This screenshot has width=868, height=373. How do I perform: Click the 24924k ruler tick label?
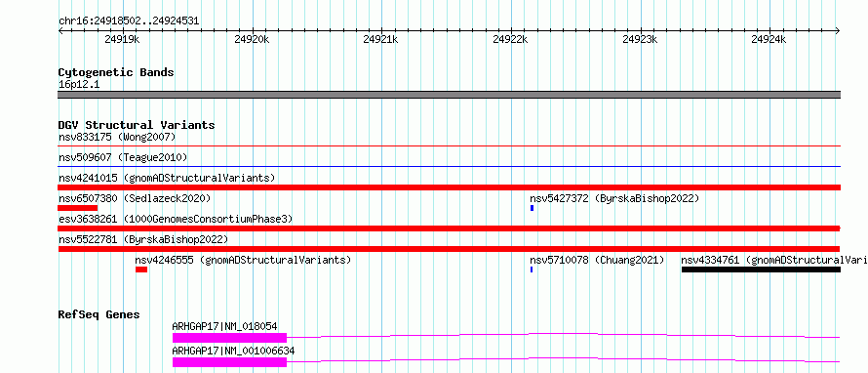[x=769, y=39]
